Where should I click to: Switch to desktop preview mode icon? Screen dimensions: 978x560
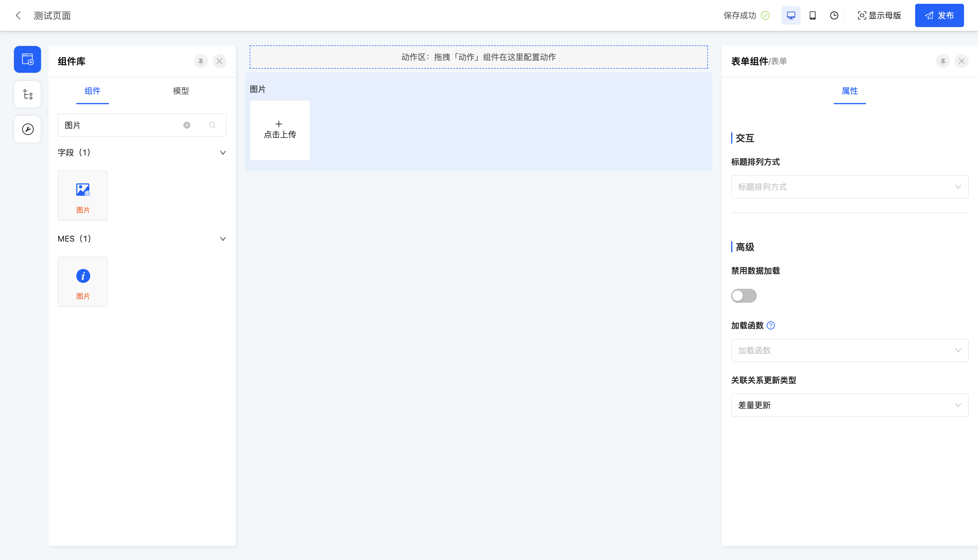coord(791,15)
